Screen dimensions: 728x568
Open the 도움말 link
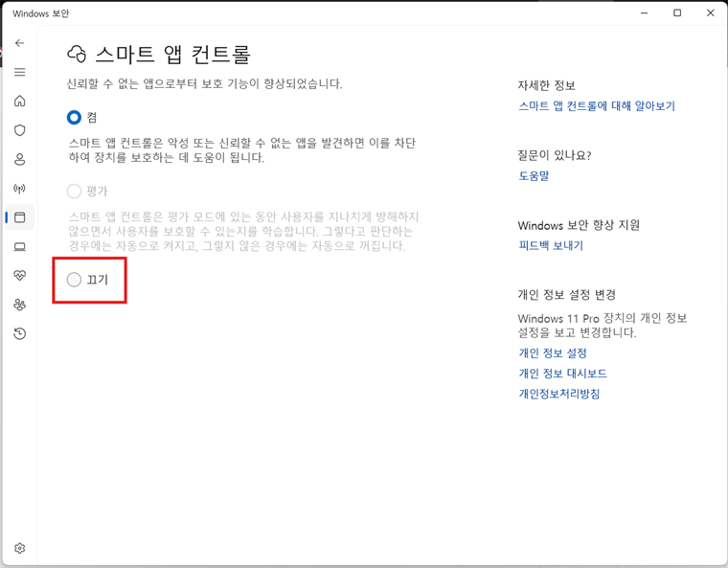(534, 175)
